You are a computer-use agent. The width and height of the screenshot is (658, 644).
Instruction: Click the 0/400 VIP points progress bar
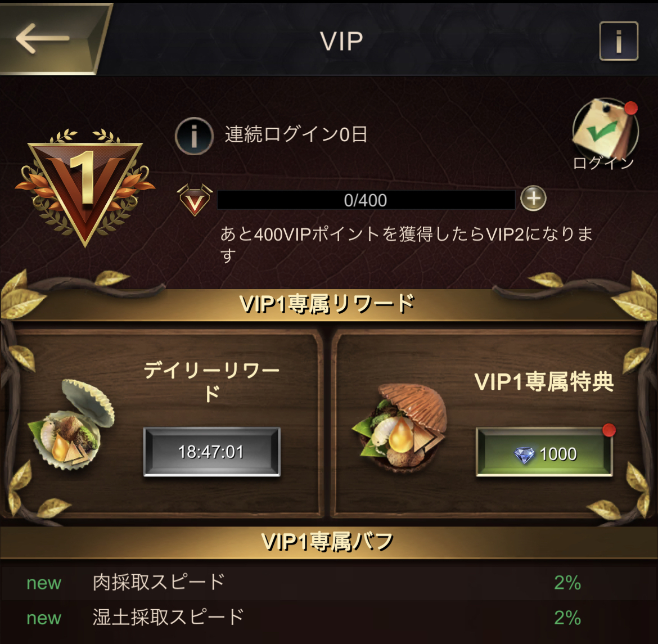click(366, 200)
